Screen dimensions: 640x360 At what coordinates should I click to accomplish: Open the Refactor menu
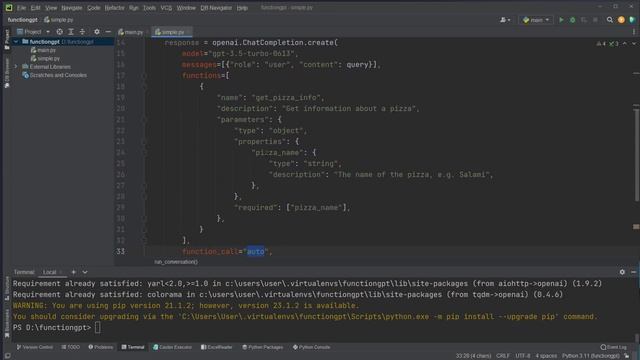point(114,8)
